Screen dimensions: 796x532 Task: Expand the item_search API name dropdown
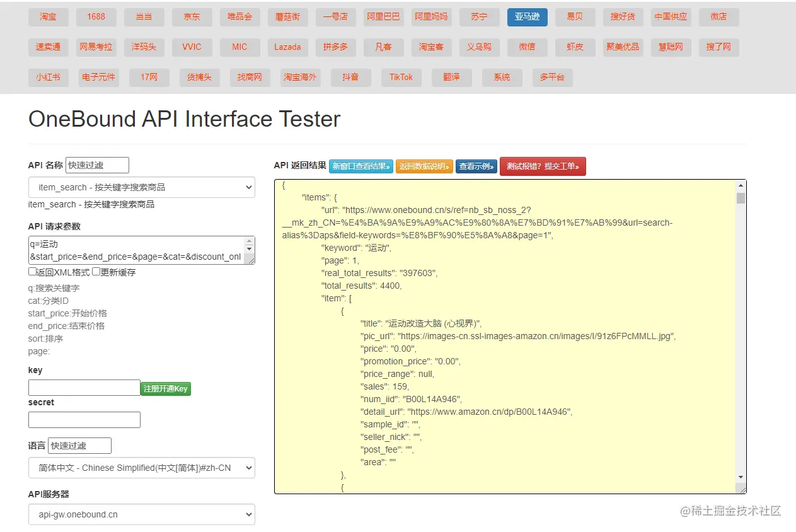click(142, 187)
